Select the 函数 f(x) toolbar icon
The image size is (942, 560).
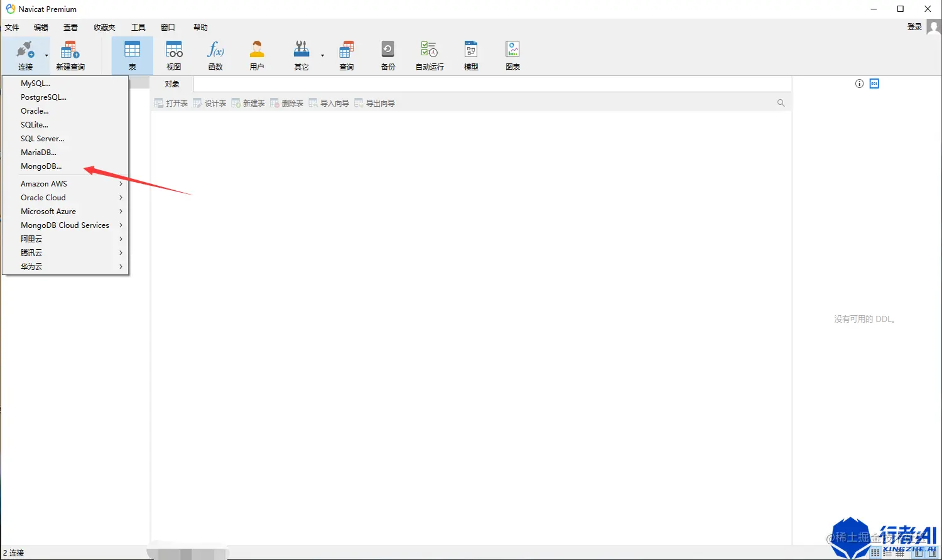(x=215, y=50)
